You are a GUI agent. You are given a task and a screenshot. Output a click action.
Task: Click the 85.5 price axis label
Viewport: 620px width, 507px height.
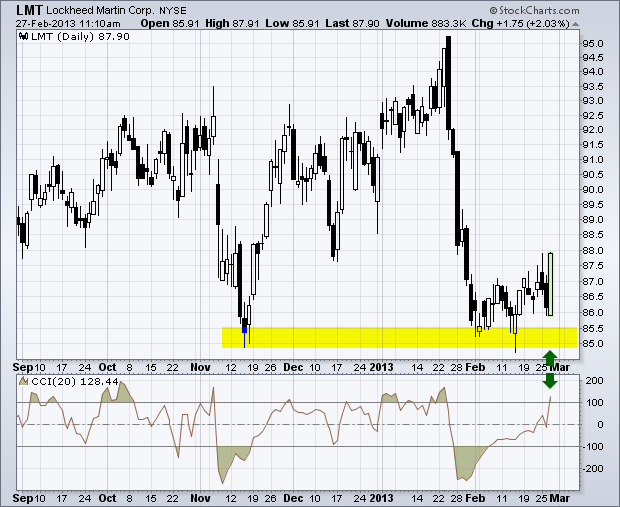(x=593, y=329)
